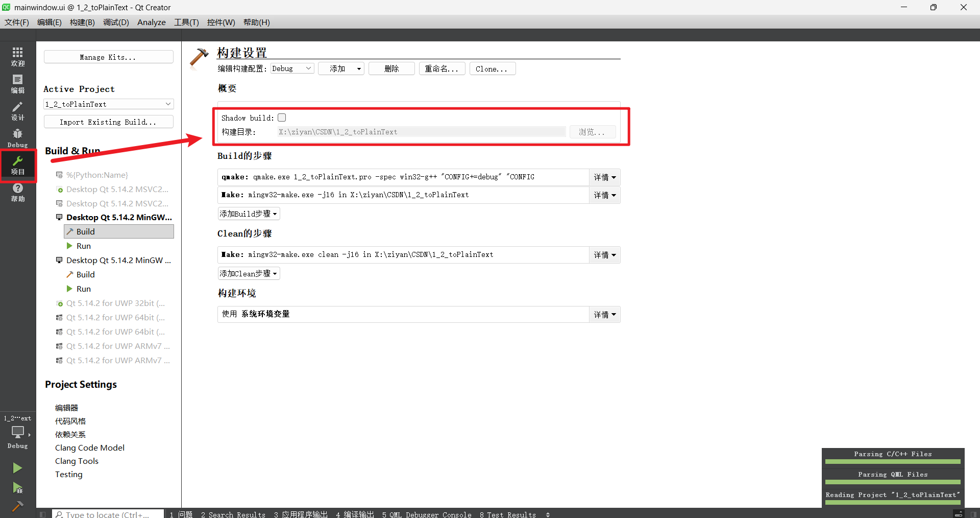The height and width of the screenshot is (518, 980).
Task: Click Build under Desktop Qt 5.14.2 MinGW bold kit
Action: tap(119, 231)
